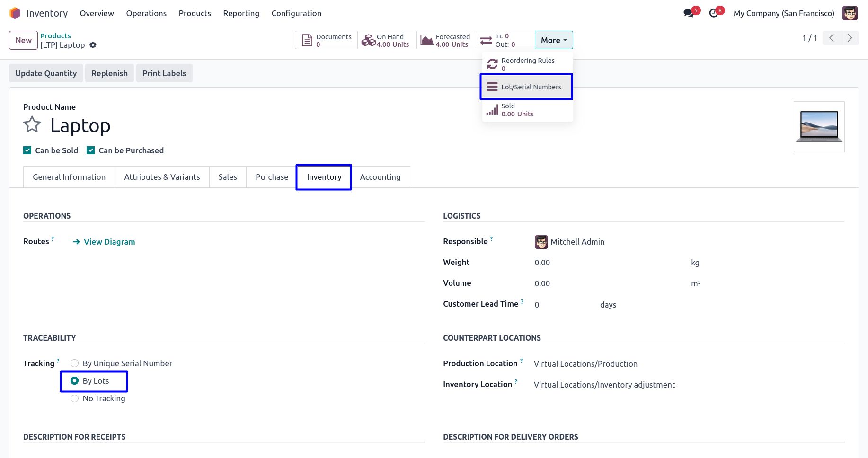This screenshot has width=868, height=458.
Task: Open the chat messages icon with badge
Action: click(x=689, y=13)
